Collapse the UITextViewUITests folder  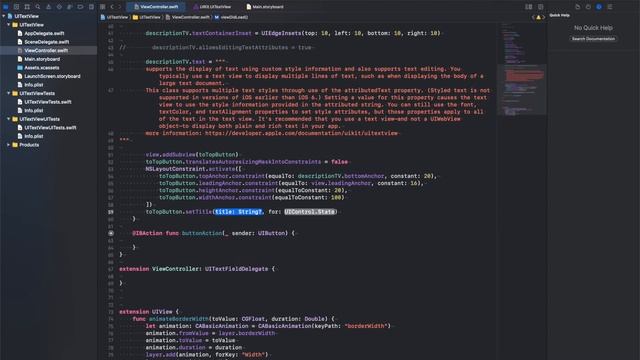[9, 119]
